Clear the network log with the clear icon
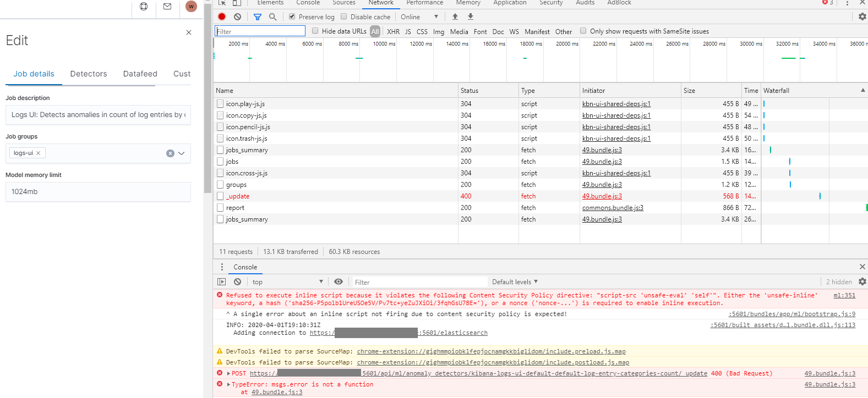868x398 pixels. [237, 17]
